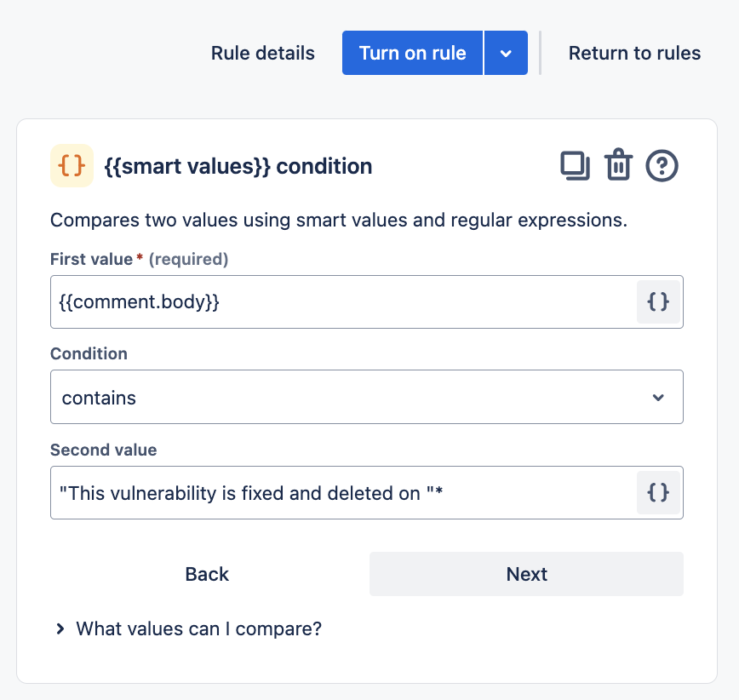The image size is (739, 700).
Task: Insert a smart value into Second value field
Action: pyautogui.click(x=658, y=492)
